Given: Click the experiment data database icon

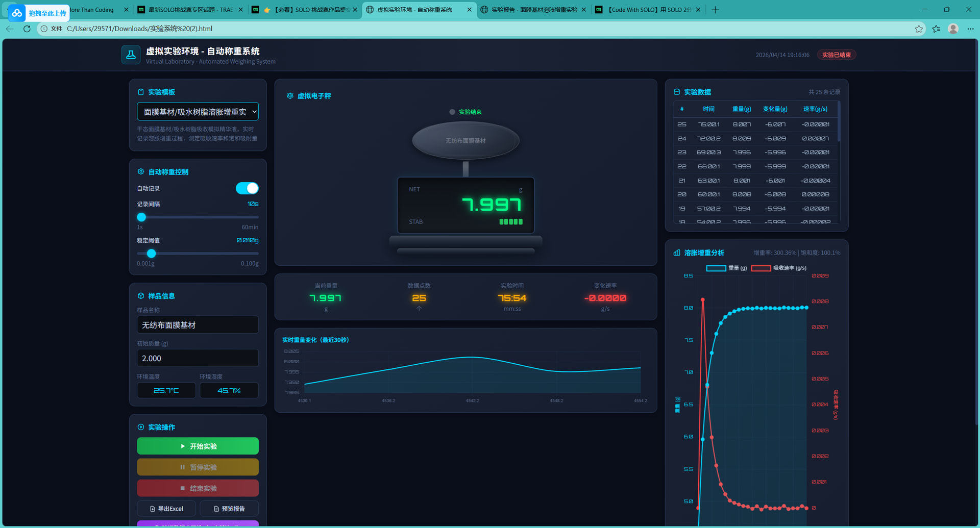Looking at the screenshot, I should [x=677, y=92].
